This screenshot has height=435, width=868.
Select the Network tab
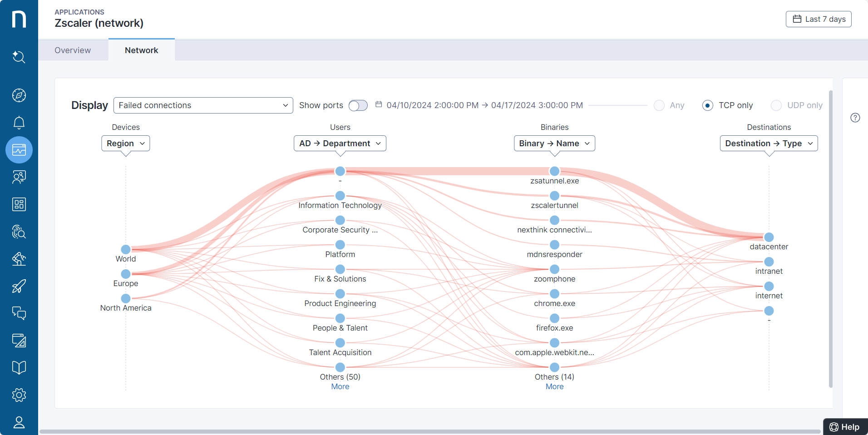[x=141, y=50]
